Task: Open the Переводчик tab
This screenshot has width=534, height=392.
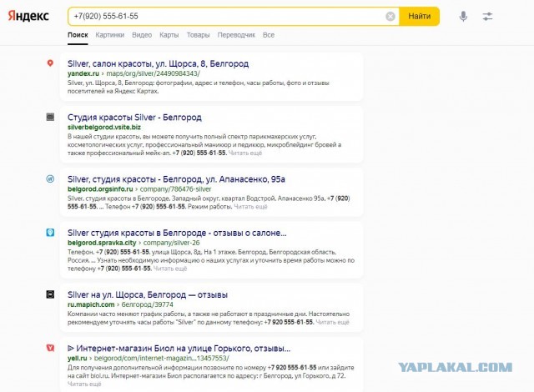Action: point(236,35)
